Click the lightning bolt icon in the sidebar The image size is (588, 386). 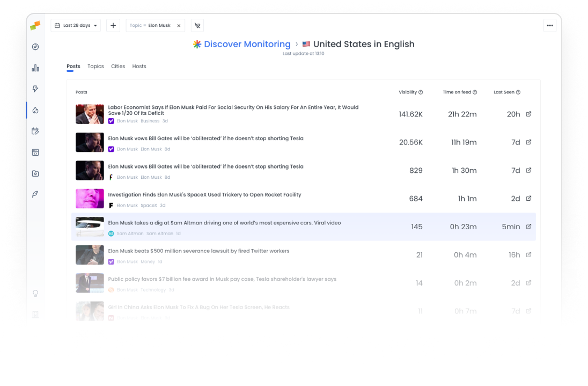pos(35,89)
